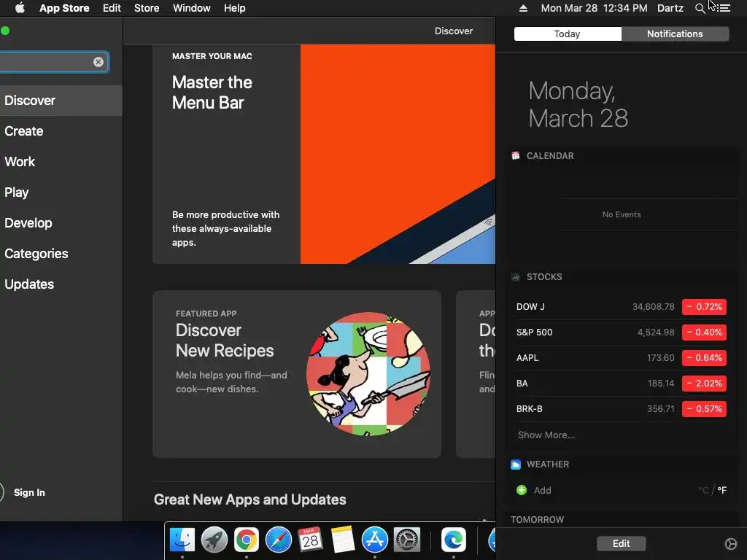The height and width of the screenshot is (560, 747).
Task: Open Safari from the Dock
Action: click(278, 540)
